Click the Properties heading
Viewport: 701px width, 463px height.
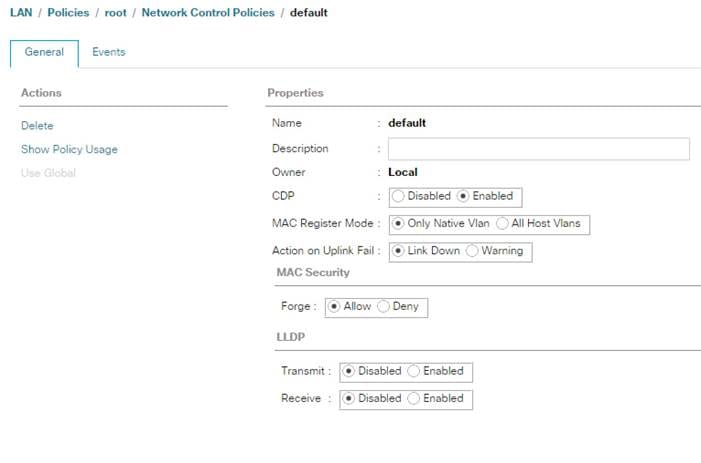296,93
